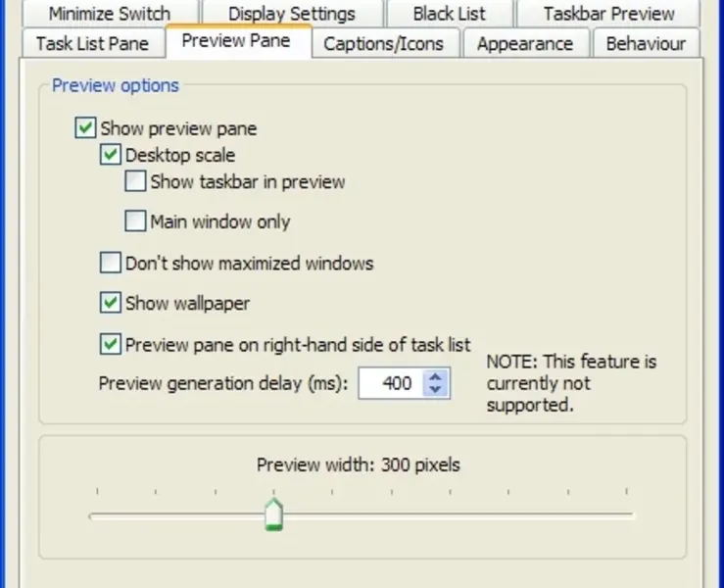Click the Preview width slider thumb
724x588 pixels.
click(274, 514)
